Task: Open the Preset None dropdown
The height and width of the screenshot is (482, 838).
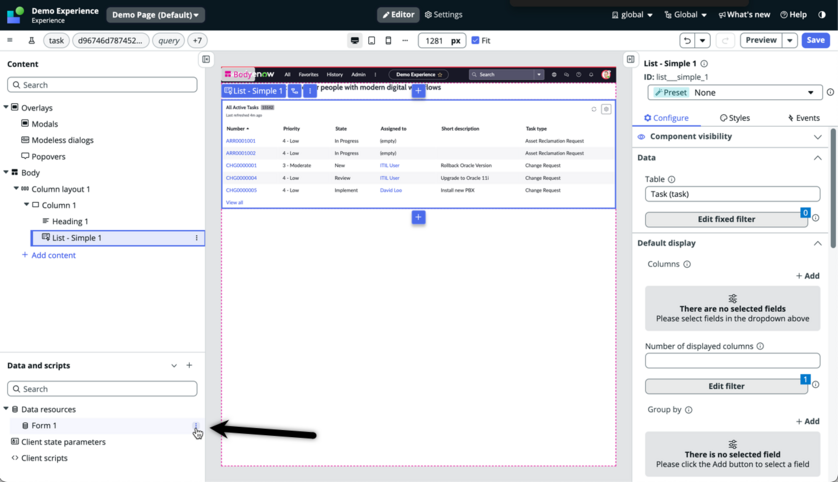Action: (734, 92)
